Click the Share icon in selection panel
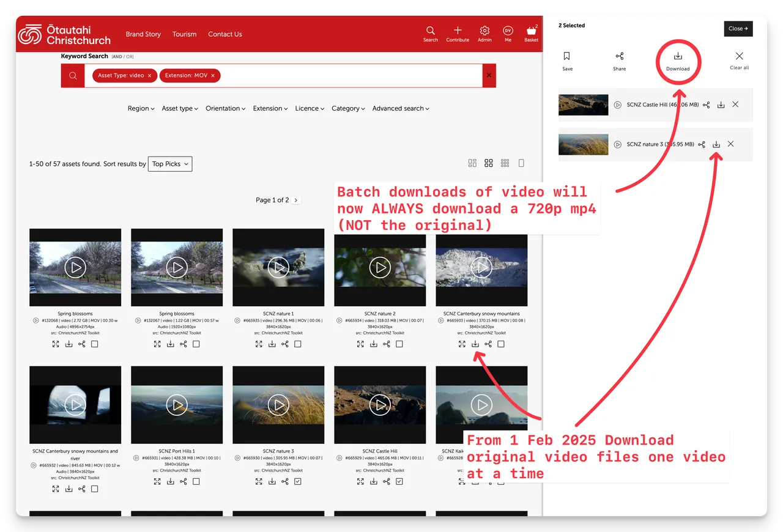The image size is (783, 532). click(x=620, y=57)
